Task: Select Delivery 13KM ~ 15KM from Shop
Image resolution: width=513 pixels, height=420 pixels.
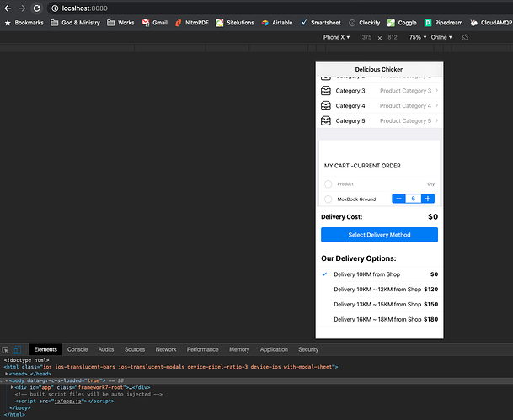Action: point(380,305)
